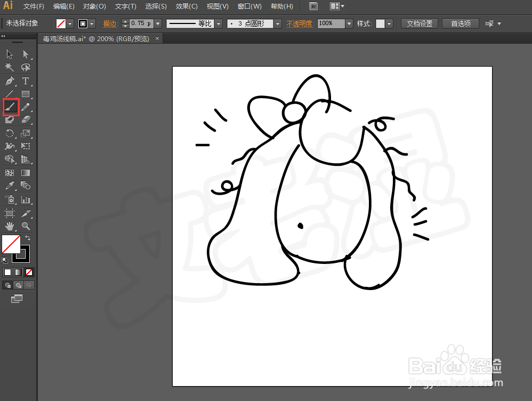This screenshot has height=401, width=532.
Task: Set paint mode to Color
Action: click(x=7, y=272)
